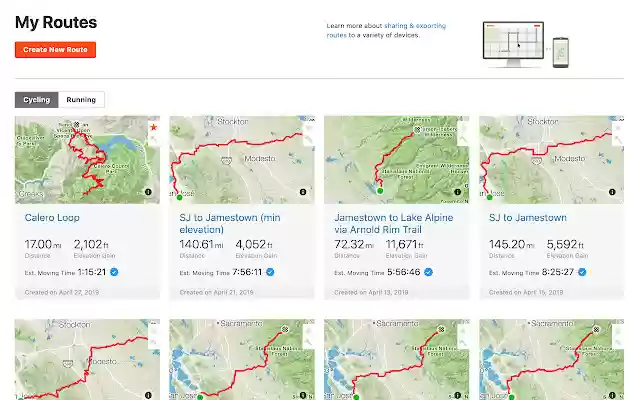640x400 pixels.
Task: Click verified badge beside 8:25:27 moving time
Action: pos(581,271)
